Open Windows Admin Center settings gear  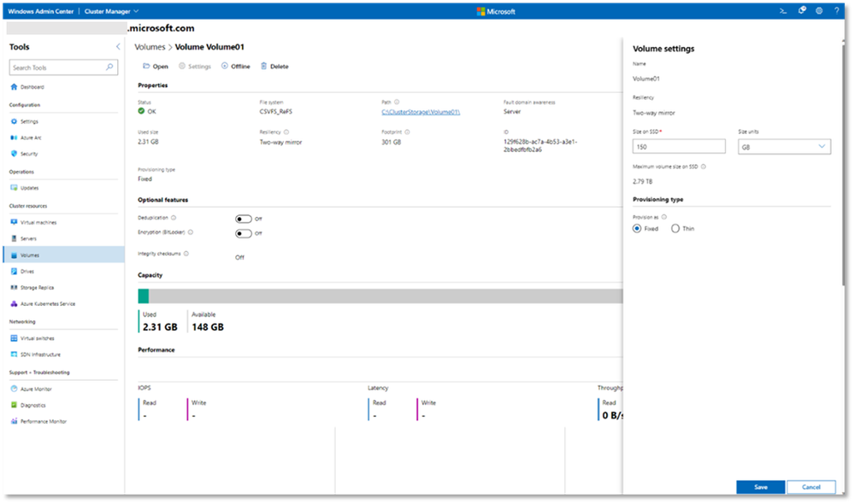coord(819,11)
